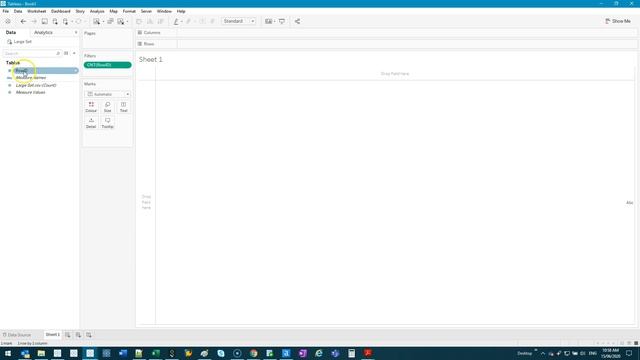Click the Colour button on Marks card
This screenshot has width=640, height=360.
point(91,107)
